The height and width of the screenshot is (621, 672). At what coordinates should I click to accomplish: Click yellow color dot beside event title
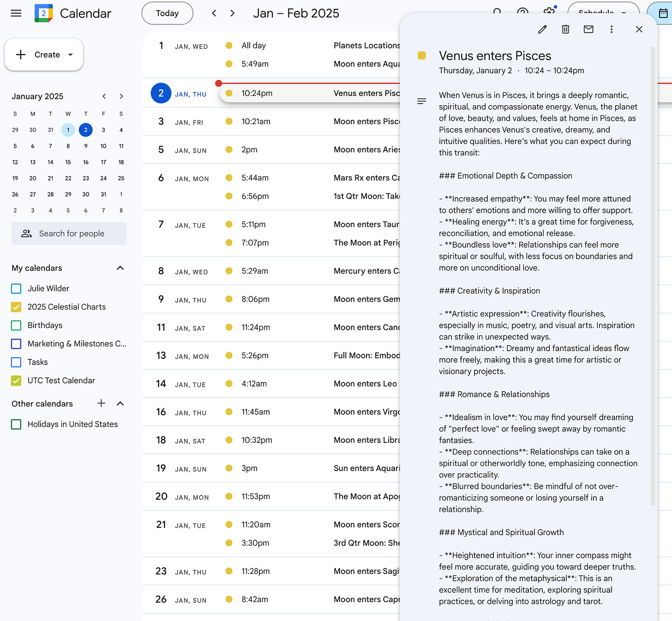coord(421,56)
